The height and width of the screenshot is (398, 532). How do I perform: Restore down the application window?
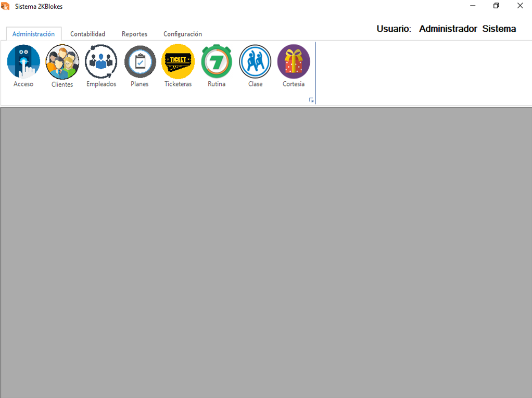tap(496, 6)
